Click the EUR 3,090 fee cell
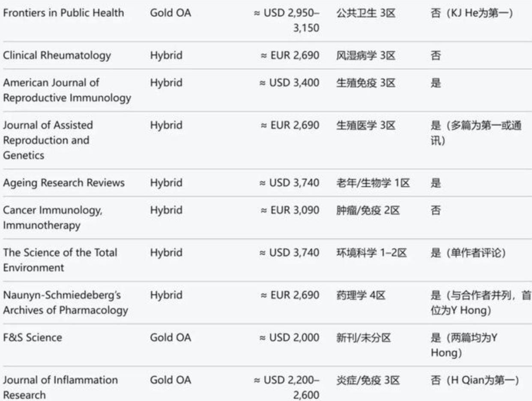This screenshot has width=532, height=401. coord(290,210)
